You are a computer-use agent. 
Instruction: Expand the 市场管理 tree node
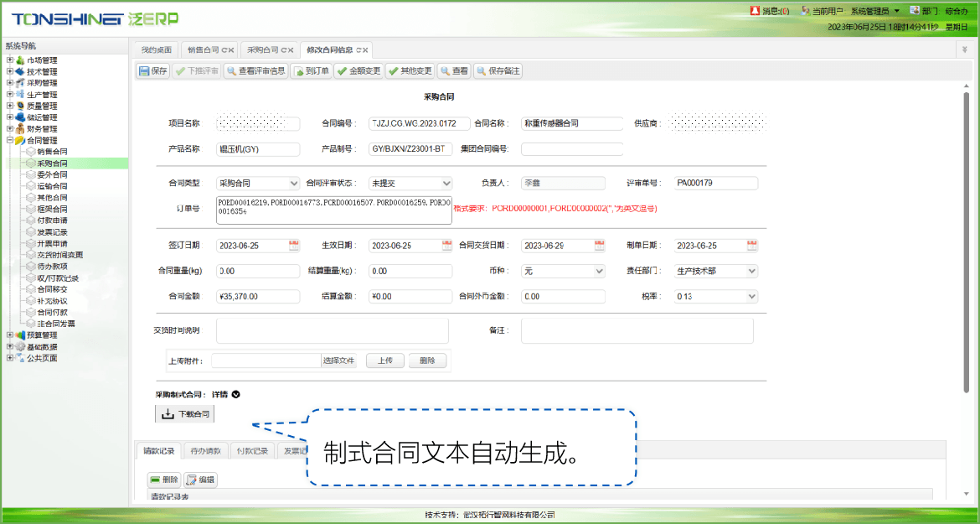10,60
